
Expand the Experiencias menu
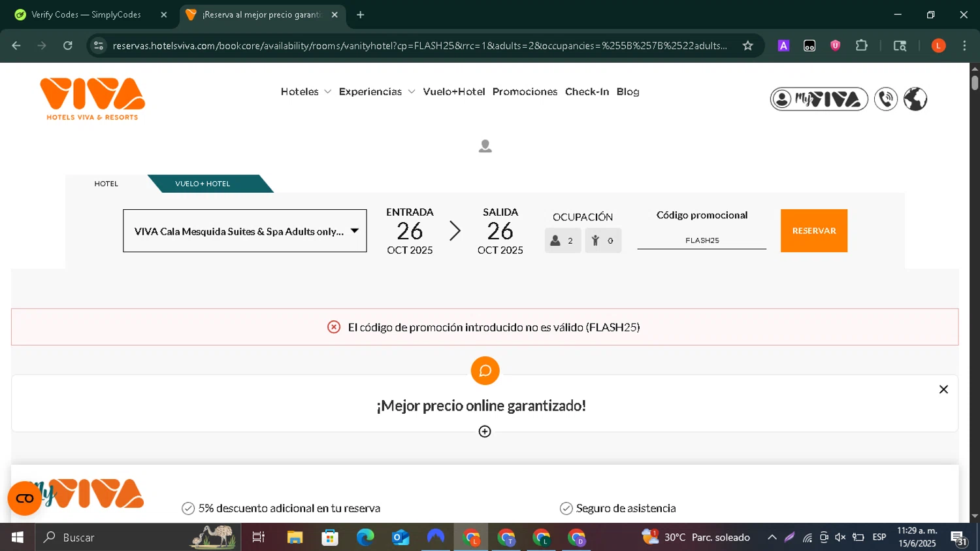pos(377,92)
